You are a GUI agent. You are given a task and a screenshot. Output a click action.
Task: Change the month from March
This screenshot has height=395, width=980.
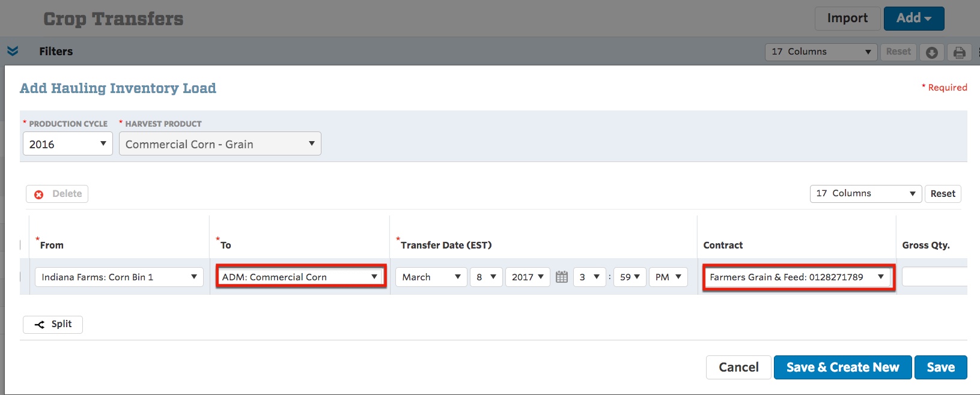431,277
